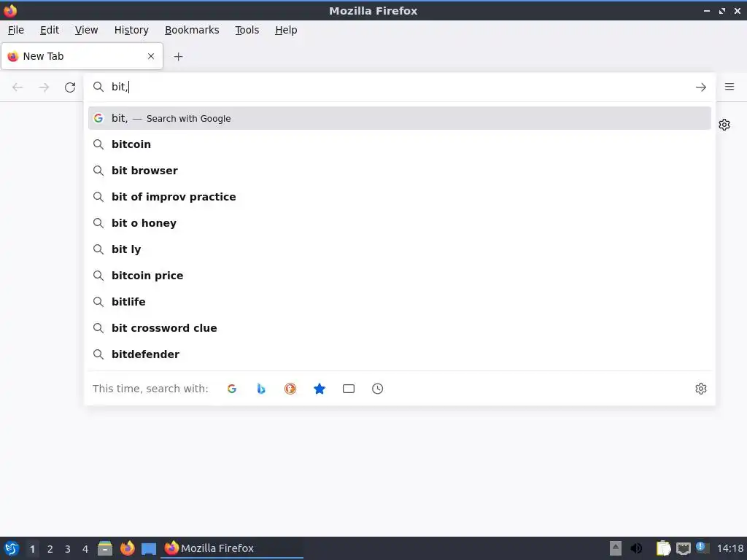
Task: Open the View menu
Action: click(86, 30)
